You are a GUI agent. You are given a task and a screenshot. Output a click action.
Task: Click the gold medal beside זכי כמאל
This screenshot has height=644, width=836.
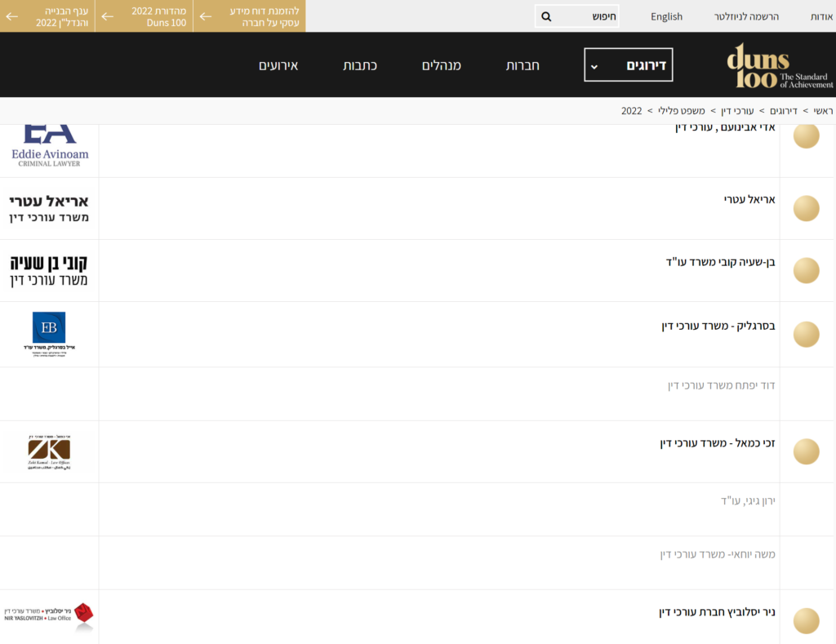click(806, 451)
